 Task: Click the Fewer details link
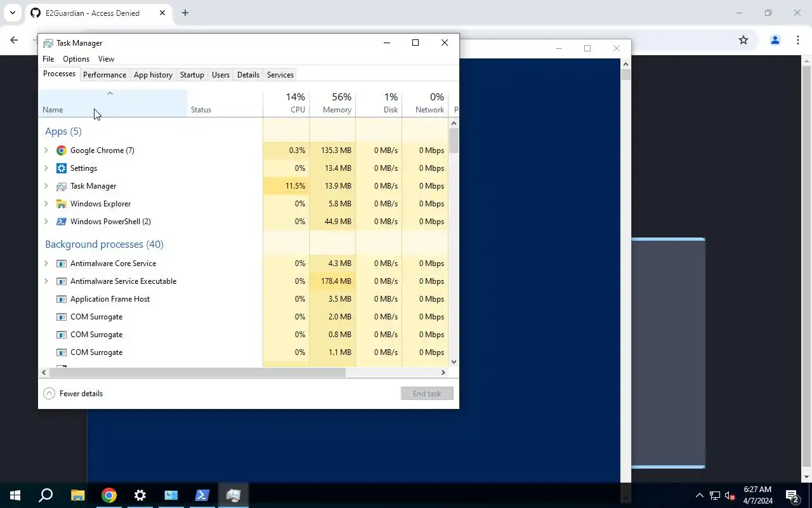[81, 394]
